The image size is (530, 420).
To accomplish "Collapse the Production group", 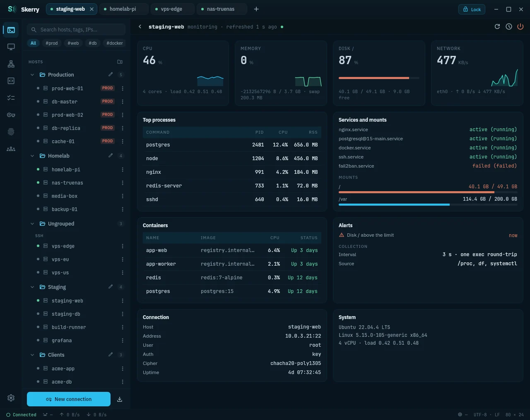I will tap(32, 75).
